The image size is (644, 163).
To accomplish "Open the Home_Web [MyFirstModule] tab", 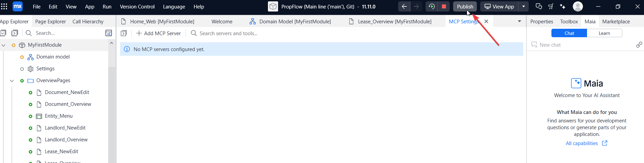I will click(x=157, y=21).
